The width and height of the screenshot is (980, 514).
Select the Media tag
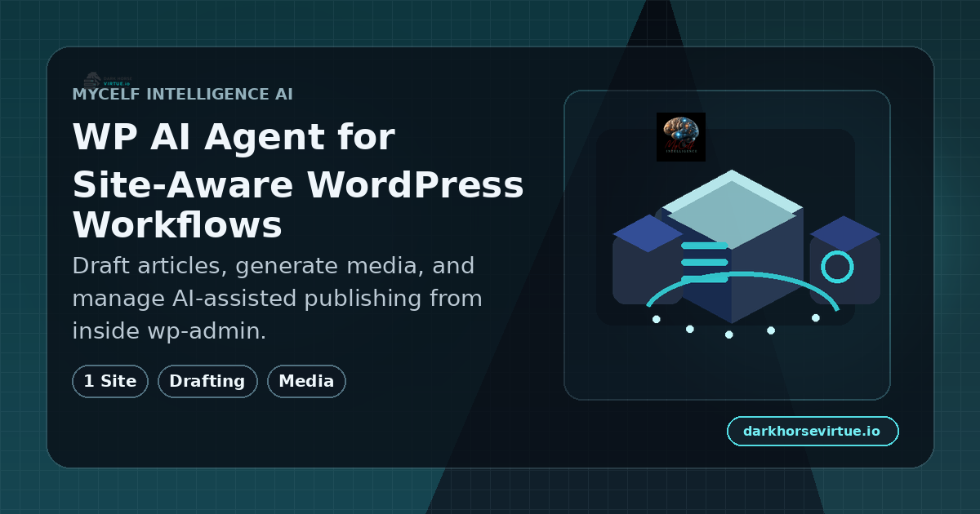[306, 381]
